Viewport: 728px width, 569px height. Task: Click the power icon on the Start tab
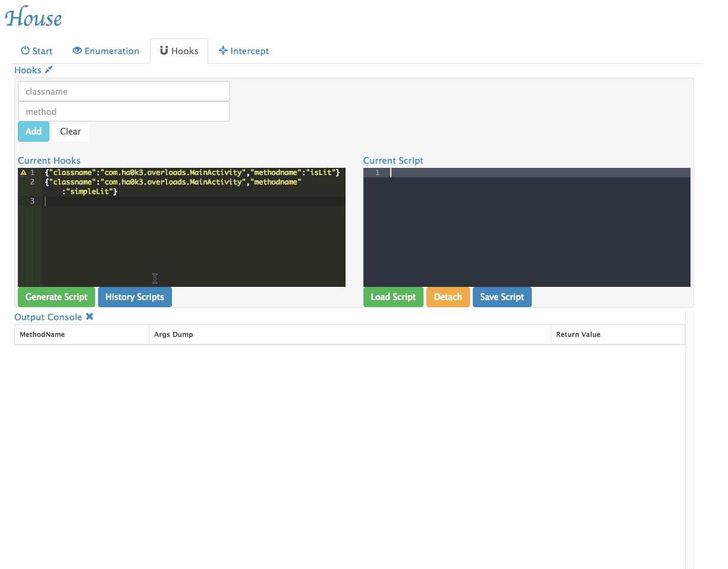pos(24,51)
